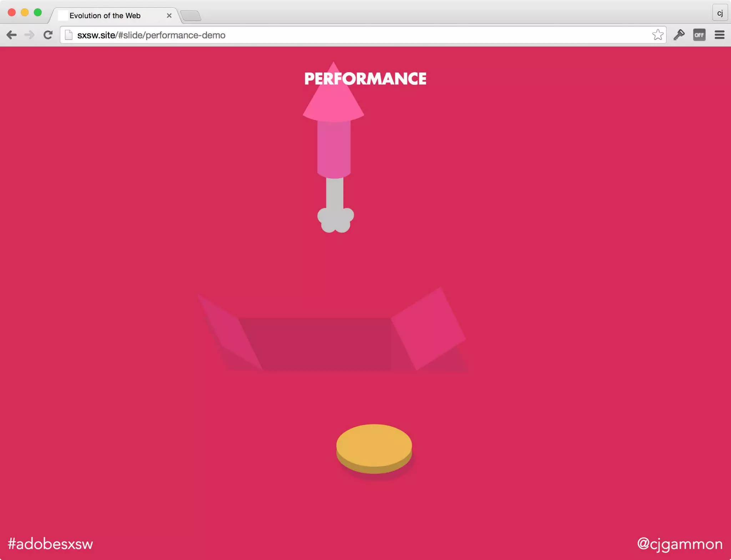Bookmark this page with star icon
The height and width of the screenshot is (560, 731).
pos(657,35)
